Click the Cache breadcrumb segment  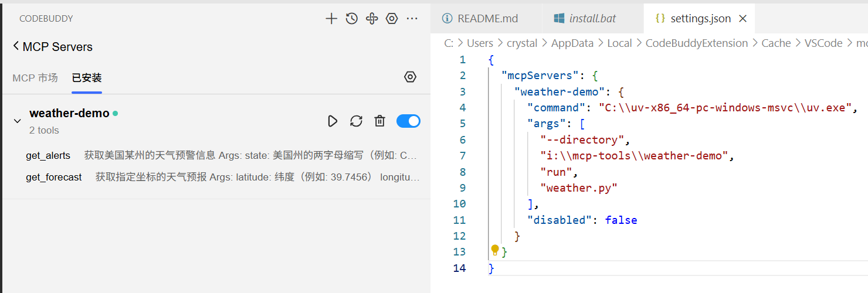tap(776, 43)
